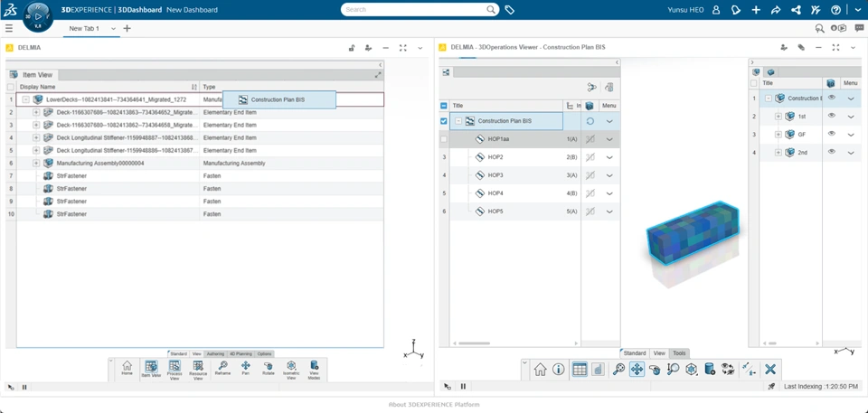
Task: Click the tag icon in 3DOperations Viewer header
Action: coord(801,48)
